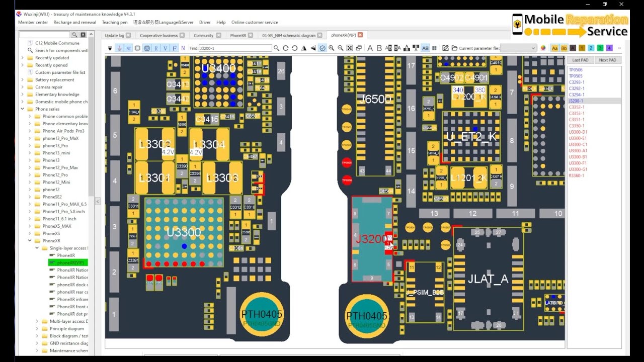Expand the phone13_Pro_MaX folder
This screenshot has width=644, height=362.
(x=30, y=138)
